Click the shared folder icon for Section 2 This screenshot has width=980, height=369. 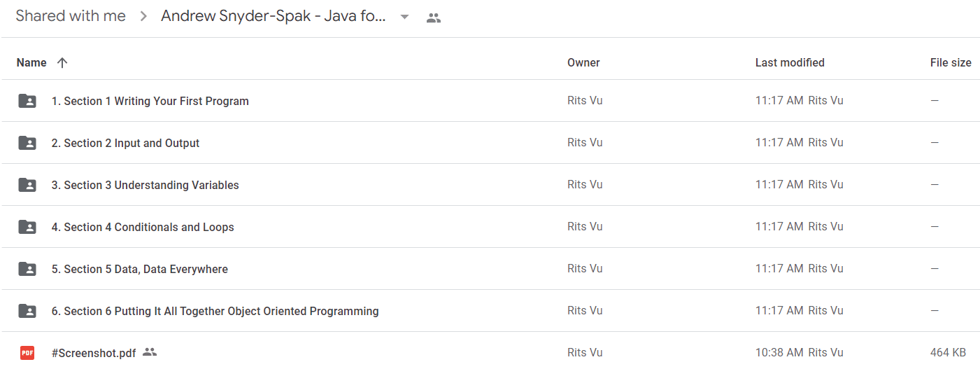point(27,143)
